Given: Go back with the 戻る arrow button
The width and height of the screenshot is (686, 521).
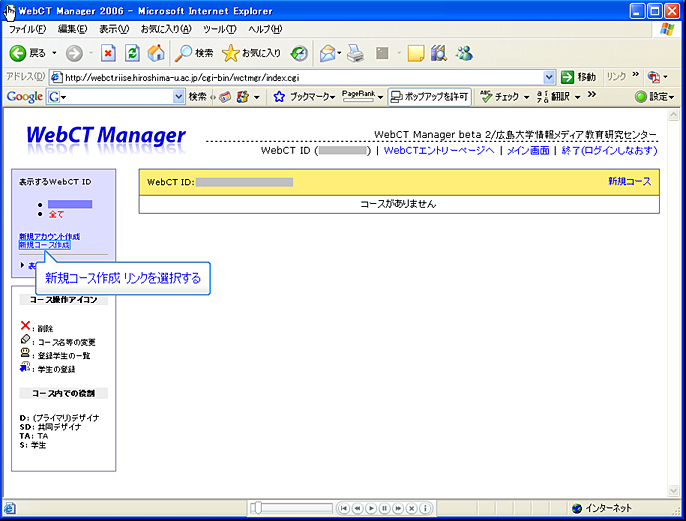Looking at the screenshot, I should pyautogui.click(x=27, y=53).
